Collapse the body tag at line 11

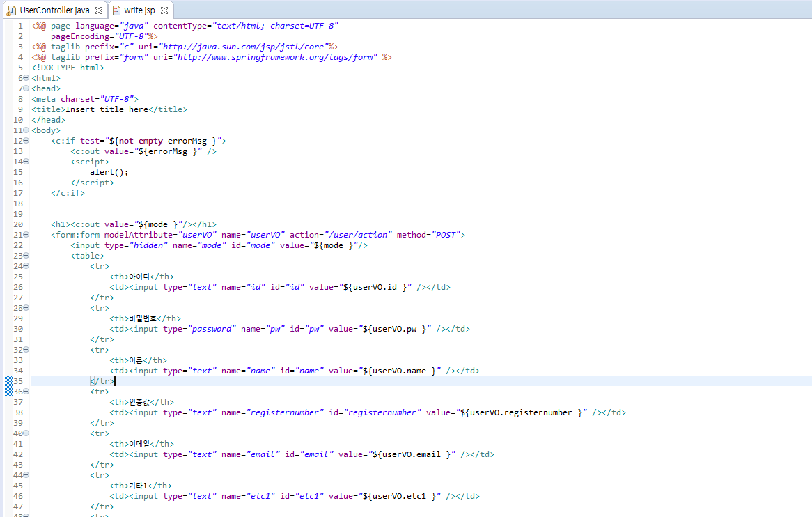pyautogui.click(x=26, y=130)
